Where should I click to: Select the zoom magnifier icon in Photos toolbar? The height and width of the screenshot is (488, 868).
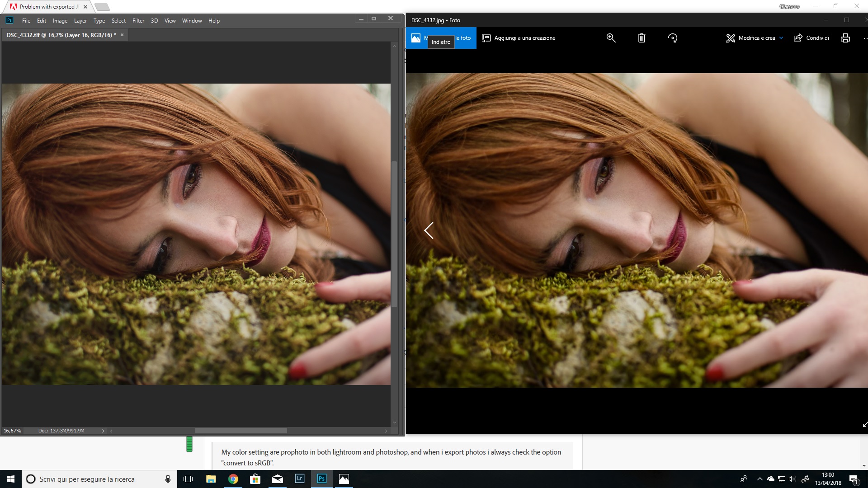click(x=611, y=38)
